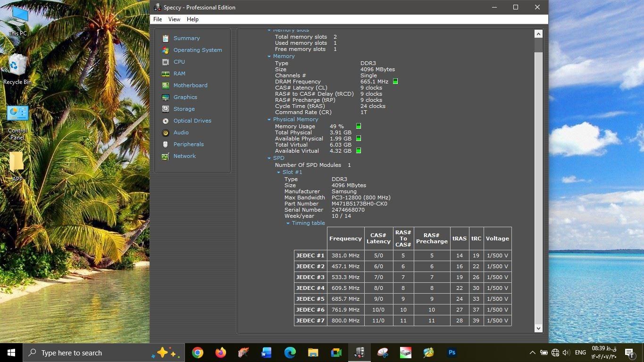
Task: Click green indicator next to Available Virtual
Action: (359, 151)
